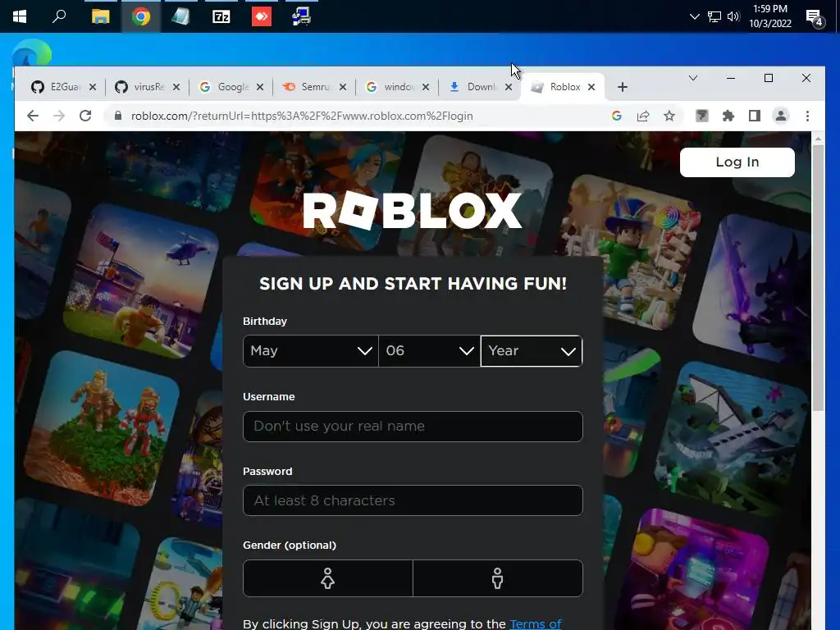Click Chrome icon in taskbar
The width and height of the screenshot is (840, 630).
[x=141, y=16]
